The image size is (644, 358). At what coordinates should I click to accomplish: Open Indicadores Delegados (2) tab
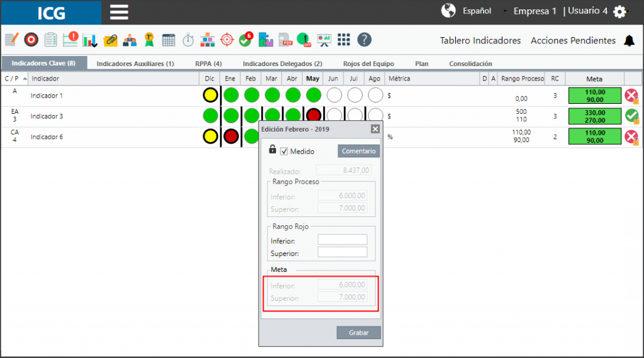coord(282,64)
